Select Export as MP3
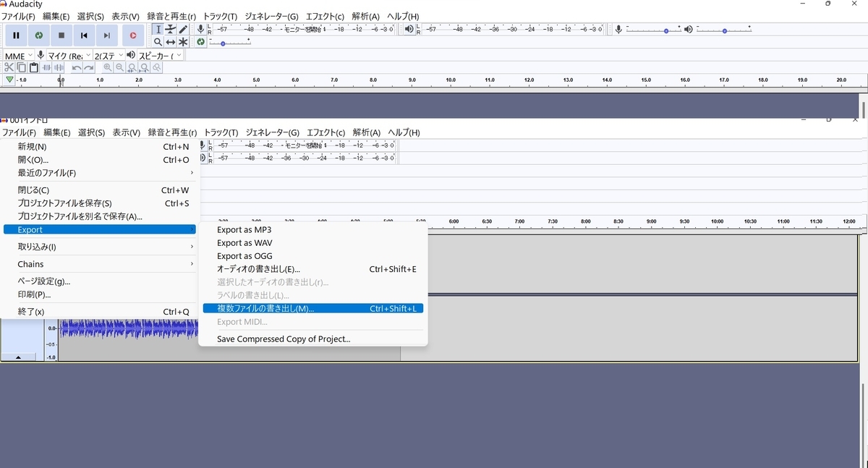This screenshot has width=868, height=468. coord(313,230)
